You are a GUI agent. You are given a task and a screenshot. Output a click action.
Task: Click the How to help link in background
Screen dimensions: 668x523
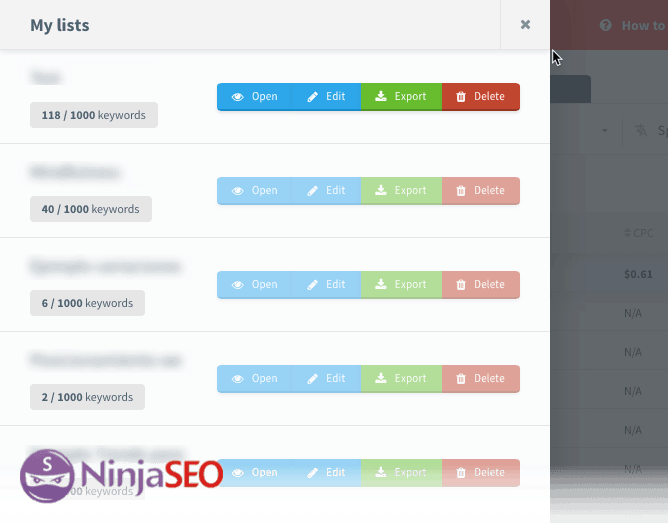point(633,26)
